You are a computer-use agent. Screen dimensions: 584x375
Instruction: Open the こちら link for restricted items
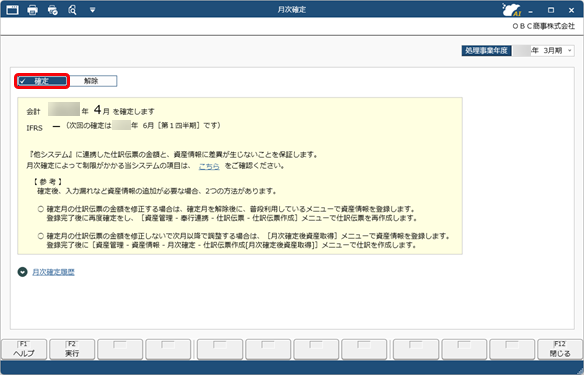click(x=209, y=166)
